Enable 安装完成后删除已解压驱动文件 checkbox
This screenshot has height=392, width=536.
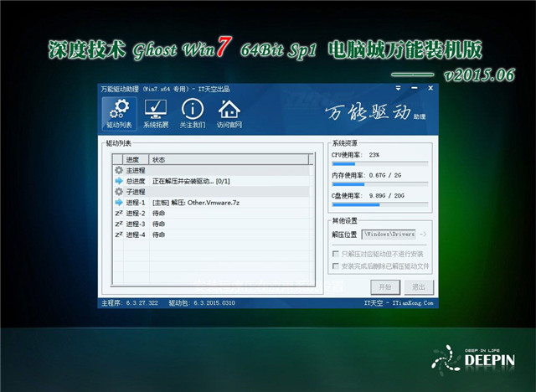click(x=336, y=266)
